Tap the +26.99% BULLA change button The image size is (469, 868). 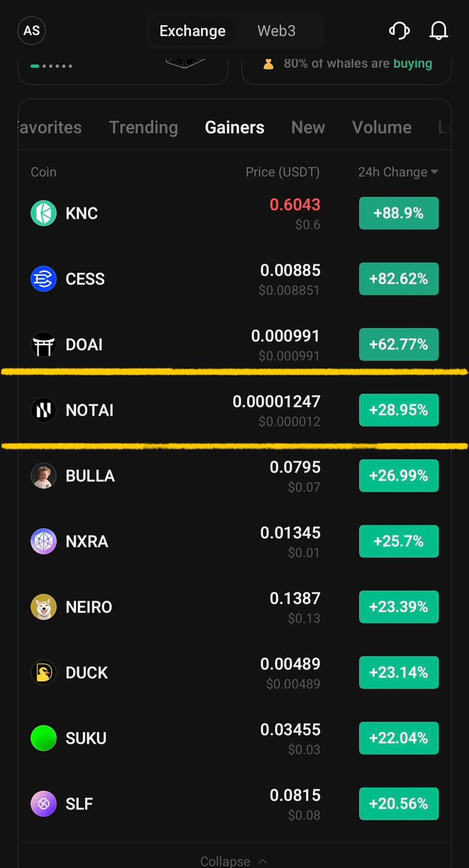[399, 476]
